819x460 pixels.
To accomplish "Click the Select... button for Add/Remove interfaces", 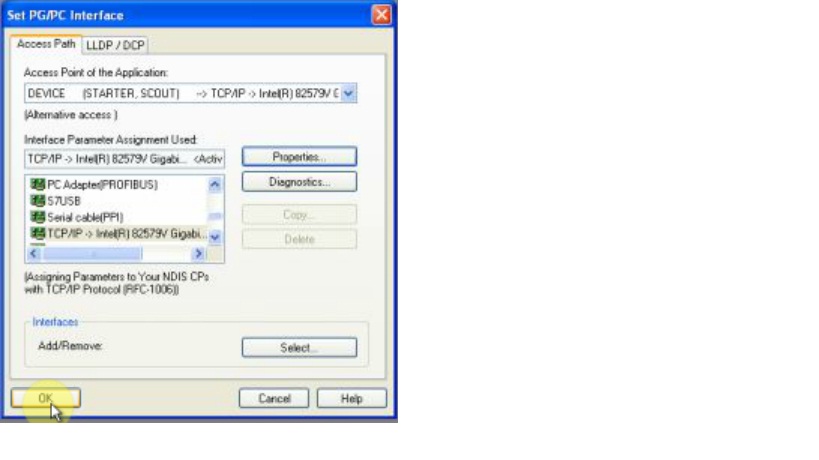I will (299, 348).
